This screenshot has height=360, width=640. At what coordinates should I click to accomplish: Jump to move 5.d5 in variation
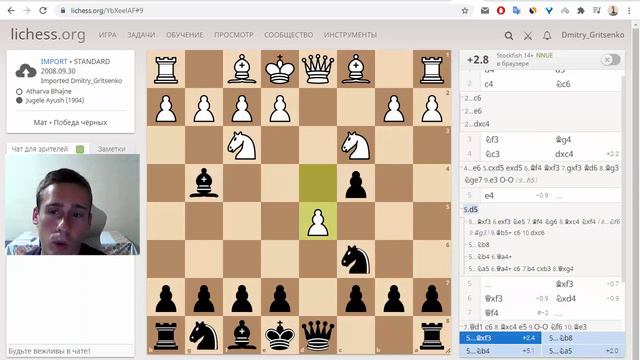tap(471, 209)
